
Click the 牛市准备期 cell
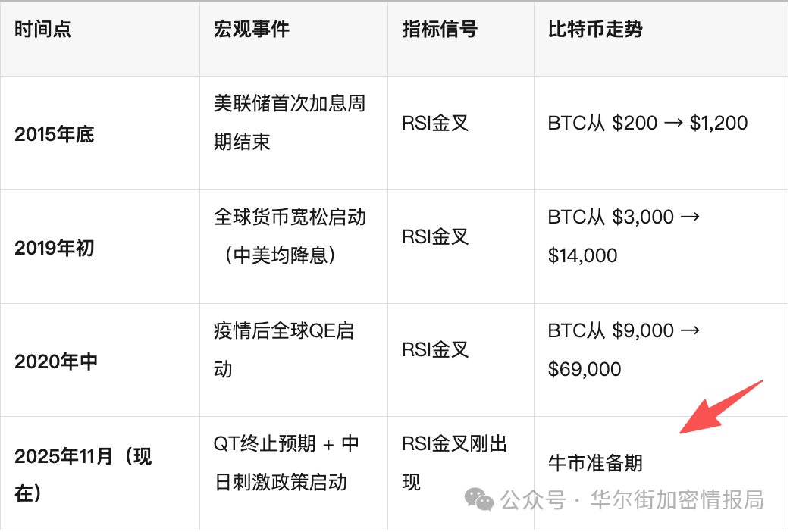pyautogui.click(x=595, y=463)
